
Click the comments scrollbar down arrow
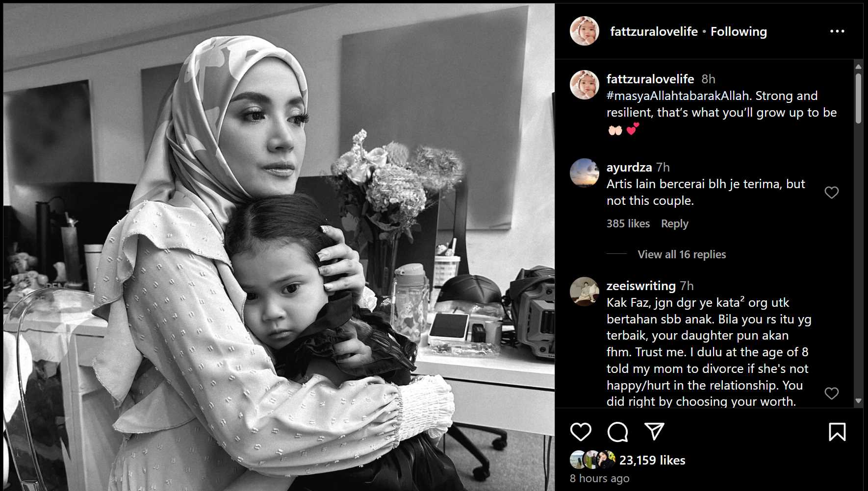[858, 401]
